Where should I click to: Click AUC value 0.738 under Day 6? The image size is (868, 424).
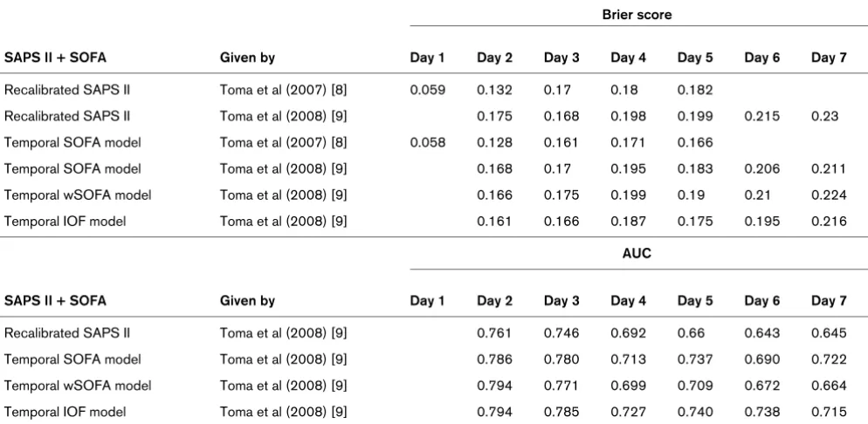coord(761,412)
